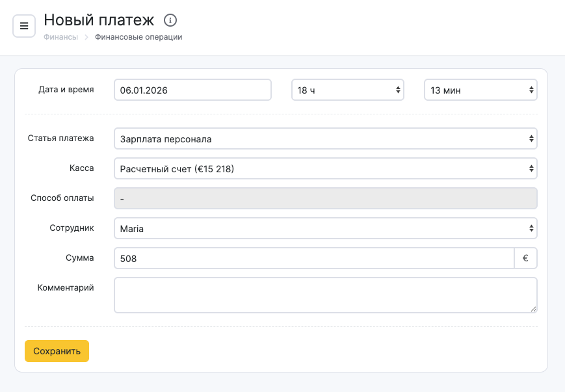Click the date field showing 06.01.2026
This screenshot has height=392, width=565.
tap(192, 90)
